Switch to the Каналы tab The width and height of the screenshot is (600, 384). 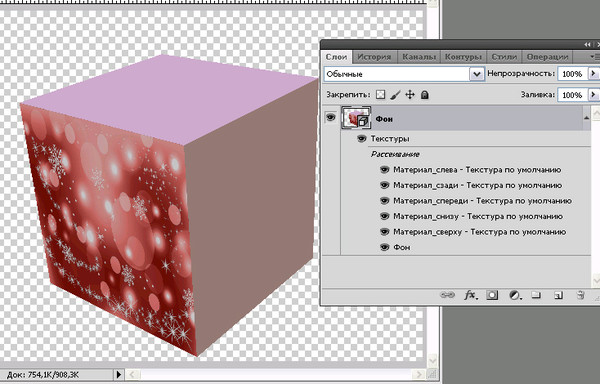click(419, 57)
